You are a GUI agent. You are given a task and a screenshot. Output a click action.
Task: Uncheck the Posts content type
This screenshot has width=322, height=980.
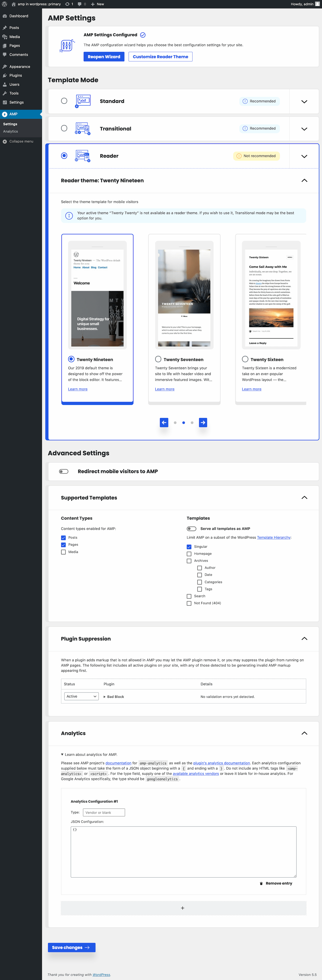click(63, 538)
